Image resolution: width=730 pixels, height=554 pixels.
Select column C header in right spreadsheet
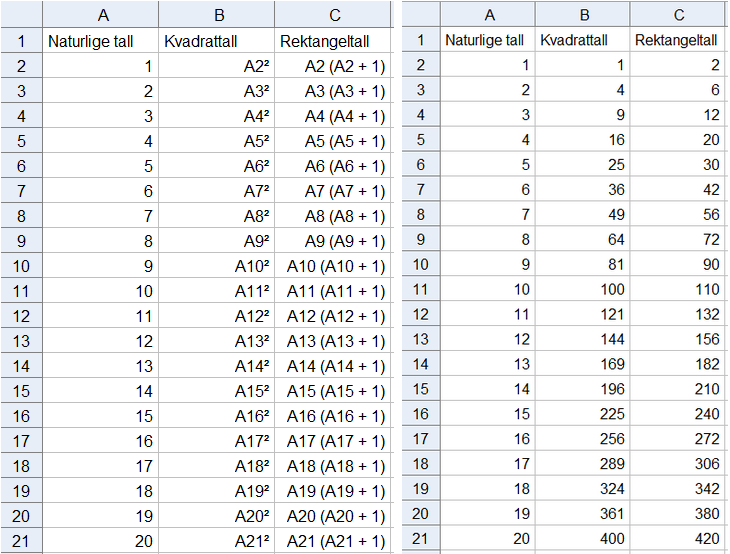[x=679, y=14]
